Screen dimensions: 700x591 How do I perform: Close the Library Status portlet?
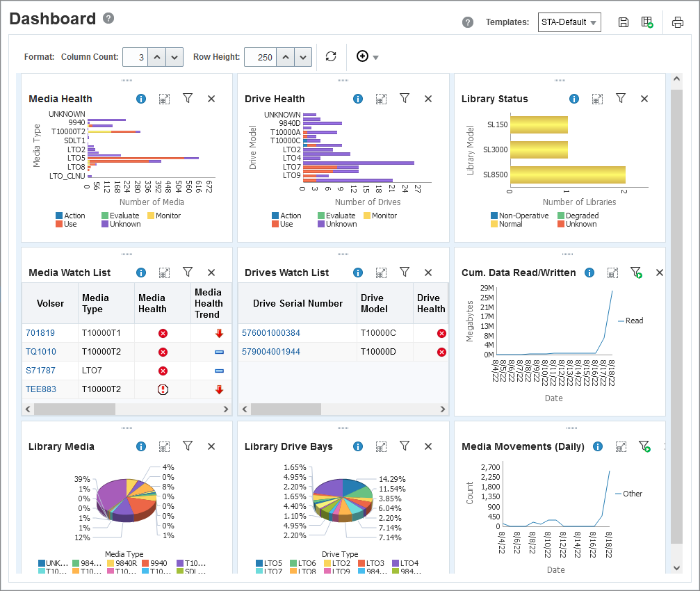point(644,99)
